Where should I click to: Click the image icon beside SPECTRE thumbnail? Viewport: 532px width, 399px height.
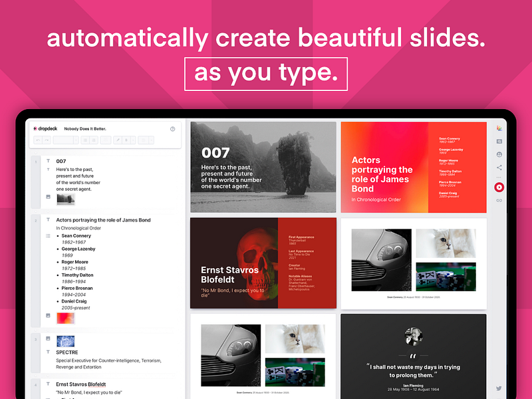pyautogui.click(x=48, y=338)
